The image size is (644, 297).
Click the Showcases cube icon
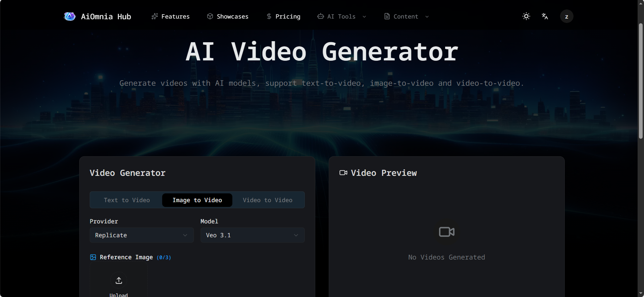click(210, 16)
